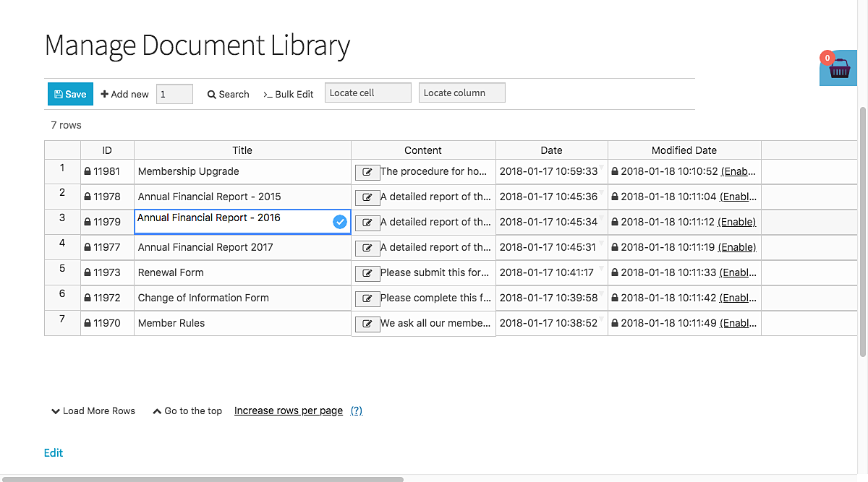Click the blue checkmark on the selected row
The image size is (868, 482).
[x=340, y=222]
